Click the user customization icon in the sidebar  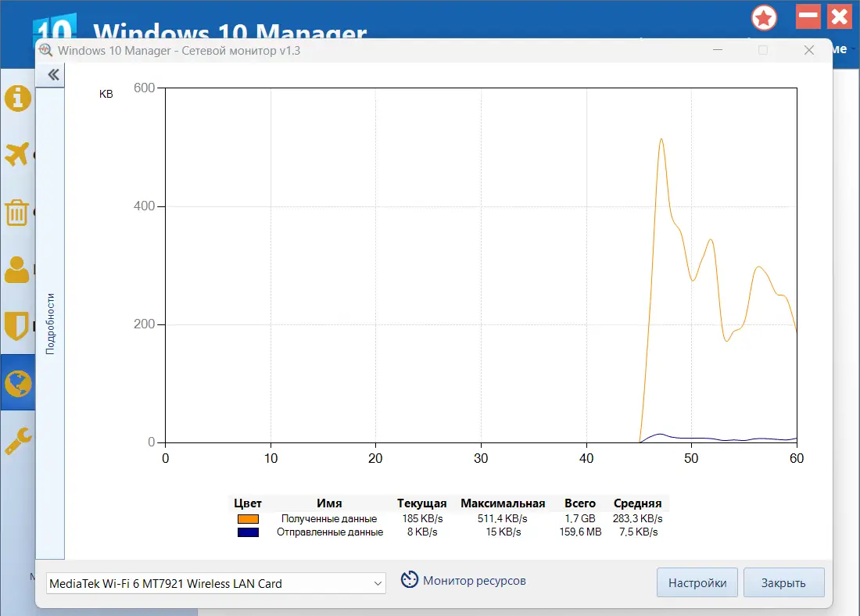[x=17, y=269]
